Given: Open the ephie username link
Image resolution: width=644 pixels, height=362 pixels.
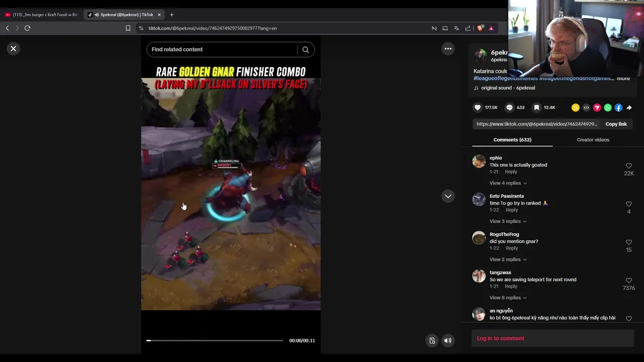Looking at the screenshot, I should coord(496,158).
